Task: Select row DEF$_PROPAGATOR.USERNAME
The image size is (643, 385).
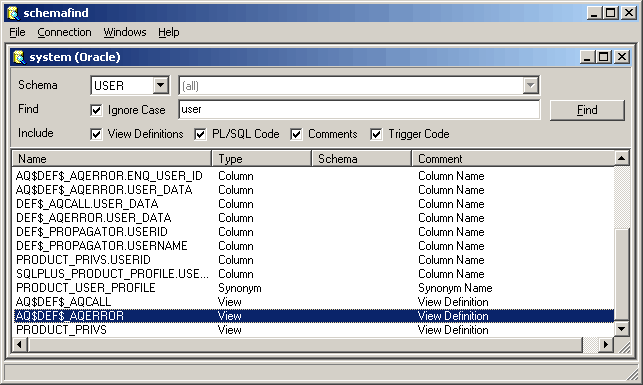Action: (313, 246)
